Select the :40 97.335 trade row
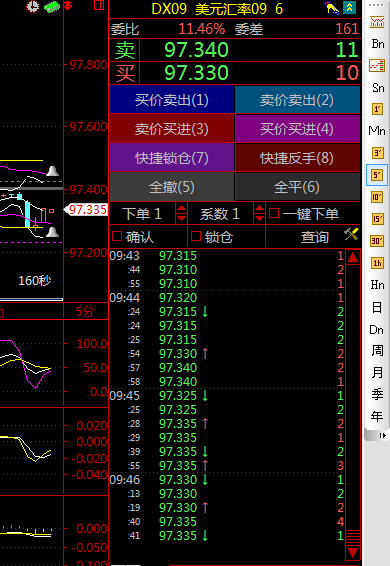390x566 pixels. click(227, 522)
